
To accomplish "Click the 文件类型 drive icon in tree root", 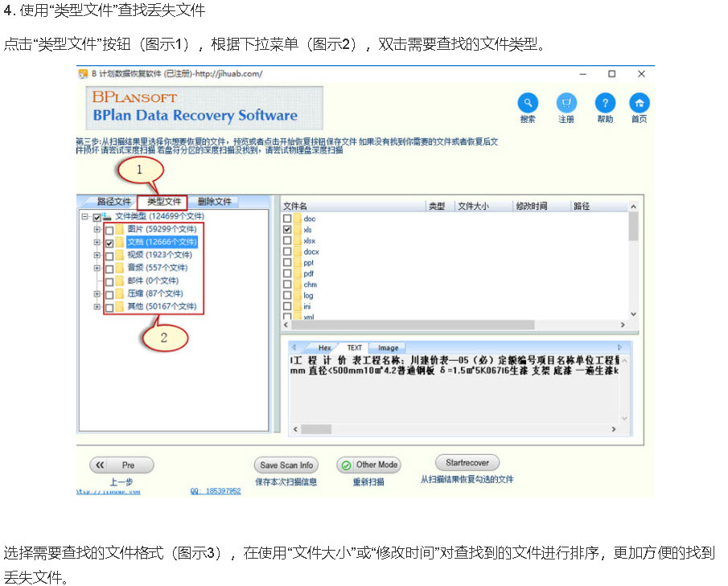I will pos(107,216).
